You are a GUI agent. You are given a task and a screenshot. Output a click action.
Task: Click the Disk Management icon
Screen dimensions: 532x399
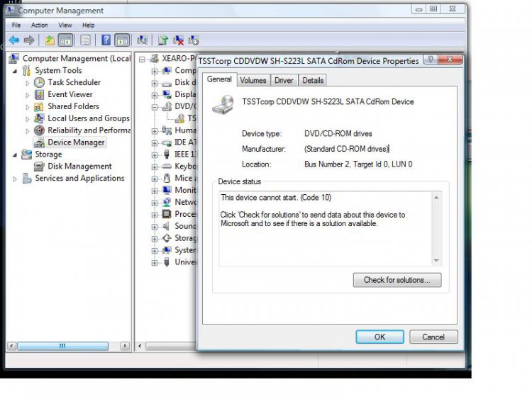(39, 167)
